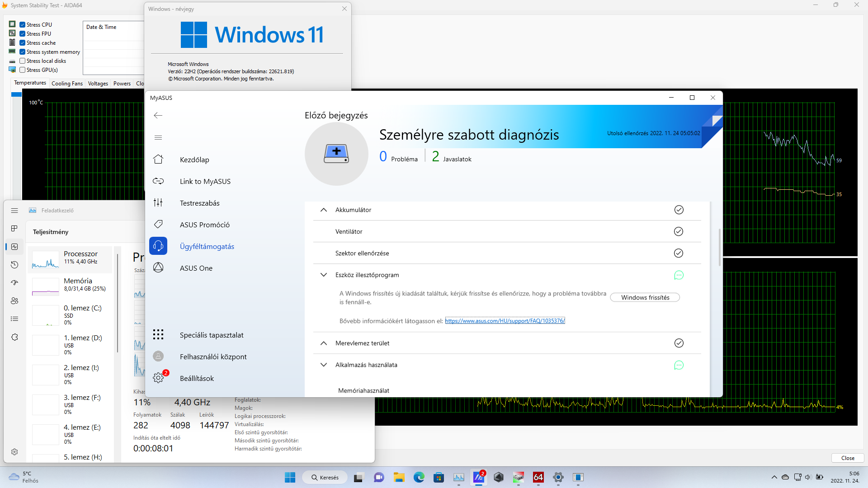Open taskbar Keresés search box
The image size is (868, 488).
click(x=325, y=477)
